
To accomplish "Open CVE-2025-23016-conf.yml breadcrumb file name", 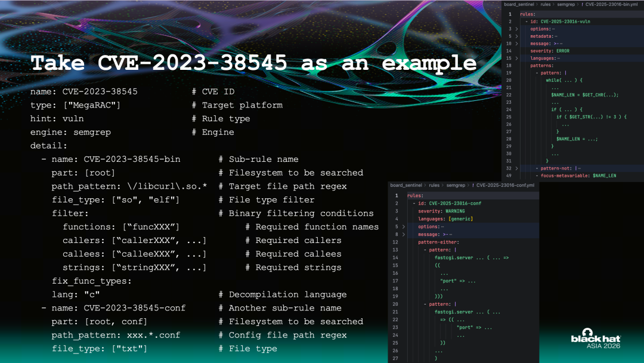I will tap(505, 186).
